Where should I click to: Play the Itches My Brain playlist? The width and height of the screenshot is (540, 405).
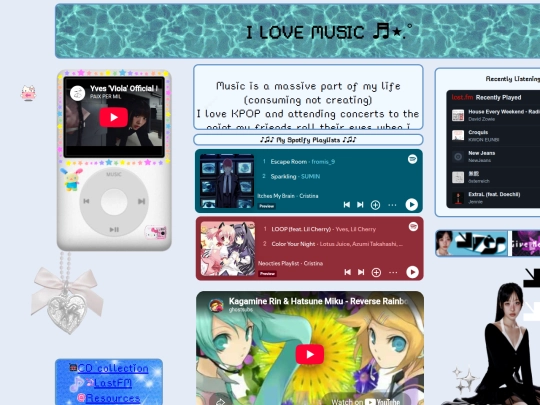pyautogui.click(x=412, y=205)
